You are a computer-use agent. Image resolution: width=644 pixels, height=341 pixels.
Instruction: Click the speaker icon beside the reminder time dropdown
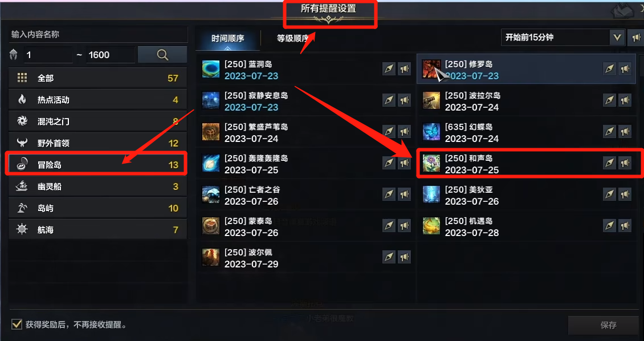coord(636,38)
